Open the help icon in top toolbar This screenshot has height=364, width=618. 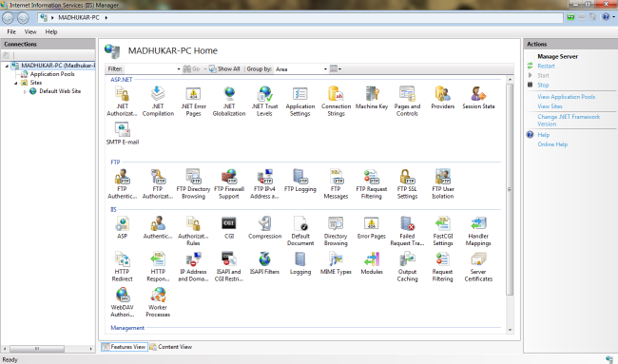coord(606,17)
